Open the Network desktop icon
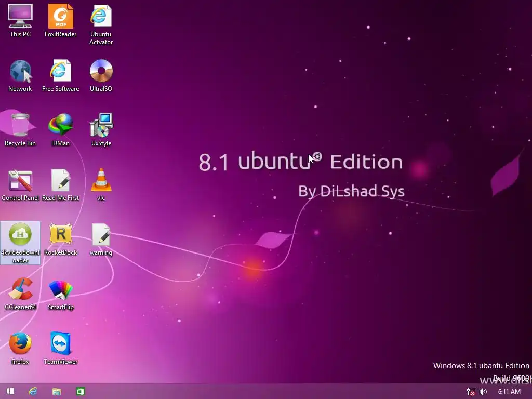Image resolution: width=532 pixels, height=399 pixels. (x=20, y=75)
